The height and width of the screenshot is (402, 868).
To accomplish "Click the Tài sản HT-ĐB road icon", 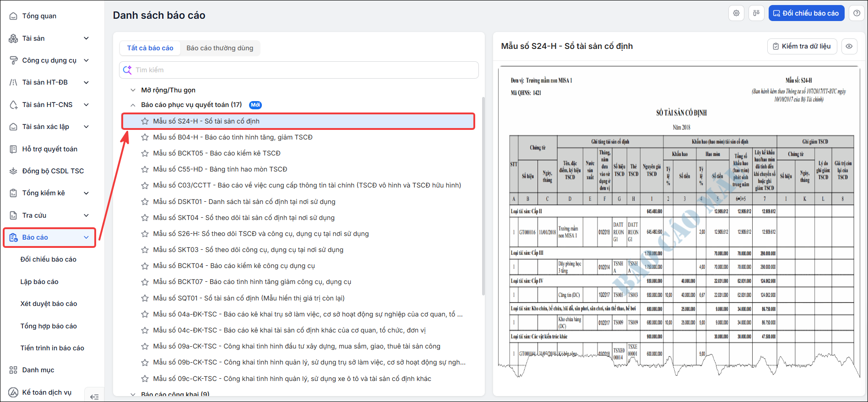I will click(x=13, y=82).
